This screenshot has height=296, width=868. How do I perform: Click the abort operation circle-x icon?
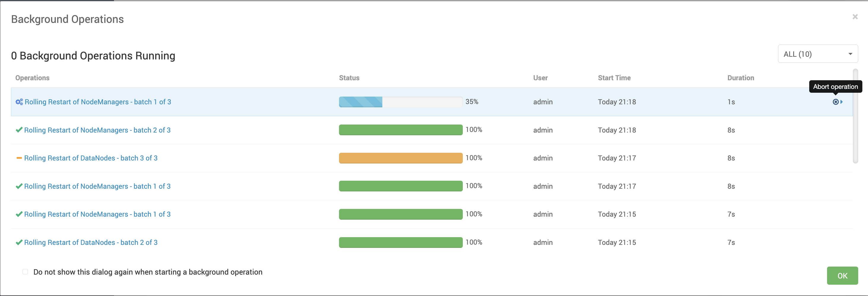click(835, 102)
